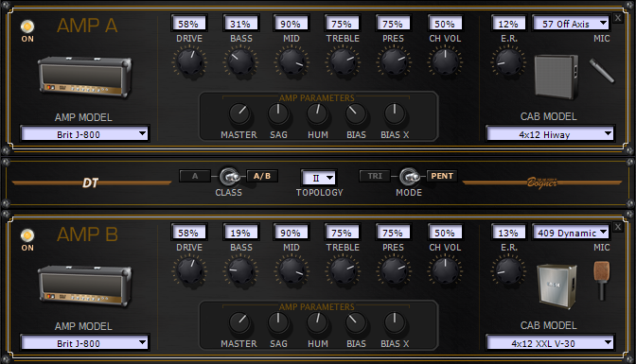
Task: Click Amp B Mid knob
Action: [x=291, y=270]
